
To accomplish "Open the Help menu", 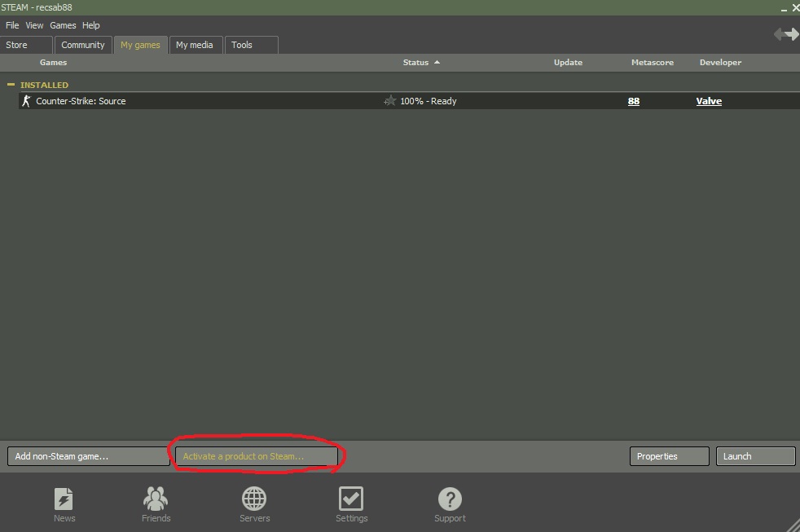I will (x=90, y=25).
